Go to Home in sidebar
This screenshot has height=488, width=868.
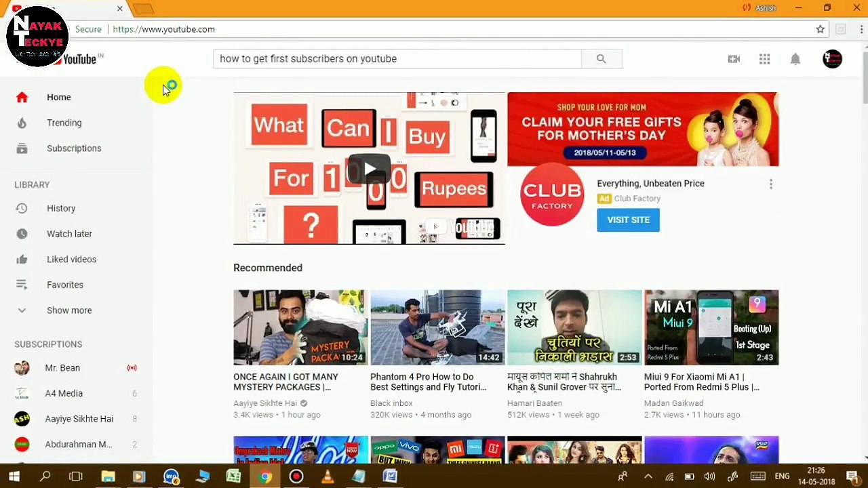click(59, 97)
